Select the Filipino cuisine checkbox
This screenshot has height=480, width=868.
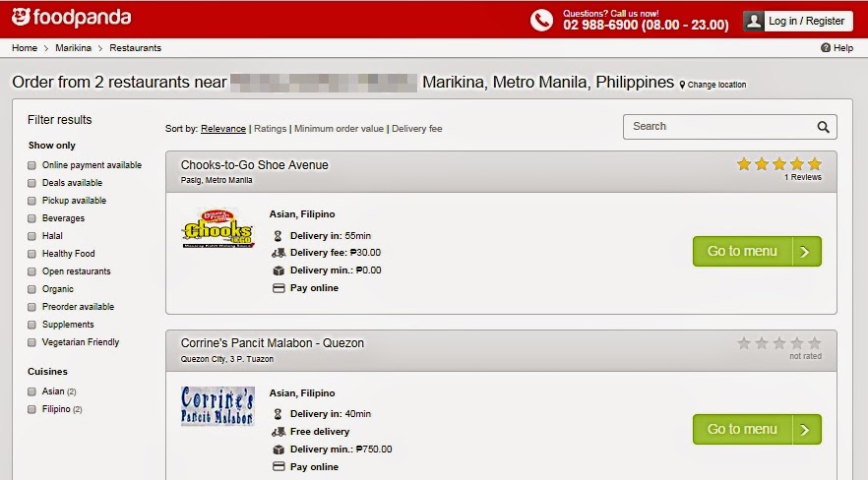(31, 409)
